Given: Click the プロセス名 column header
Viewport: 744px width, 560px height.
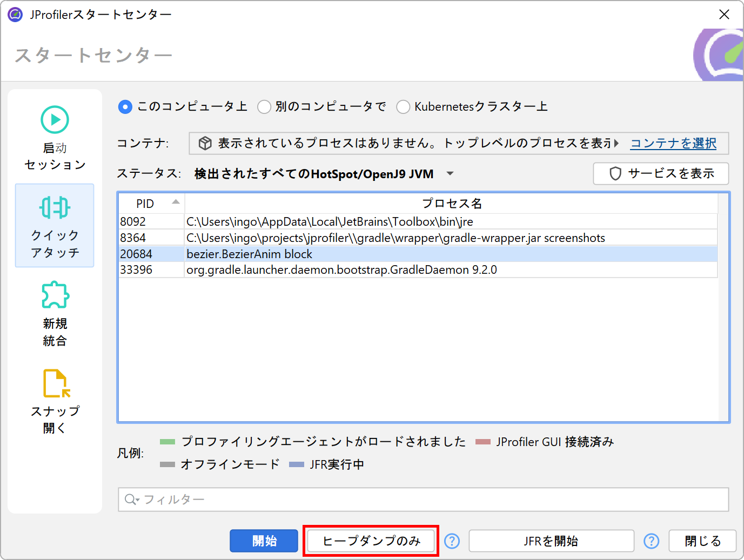Looking at the screenshot, I should coord(451,204).
